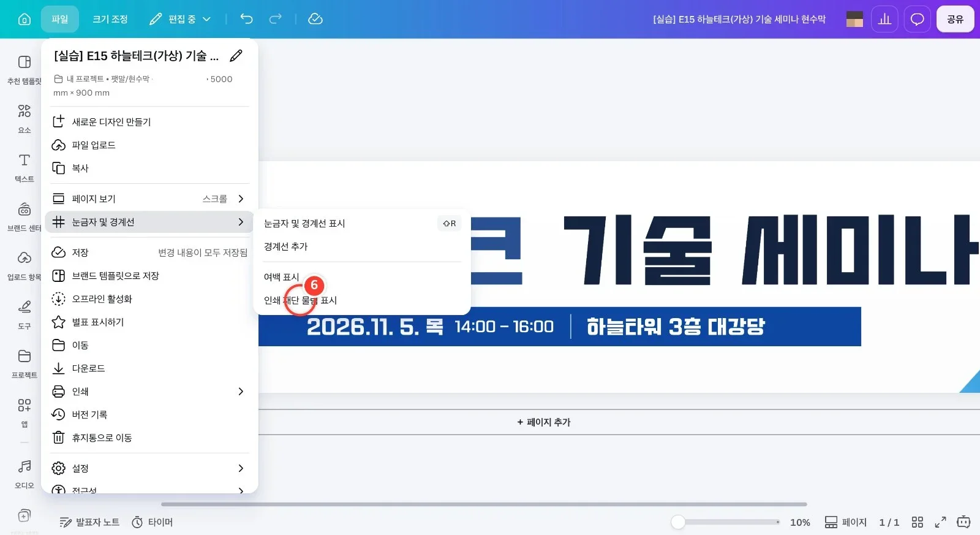Click 내 프로젝트 folder path

(85, 79)
